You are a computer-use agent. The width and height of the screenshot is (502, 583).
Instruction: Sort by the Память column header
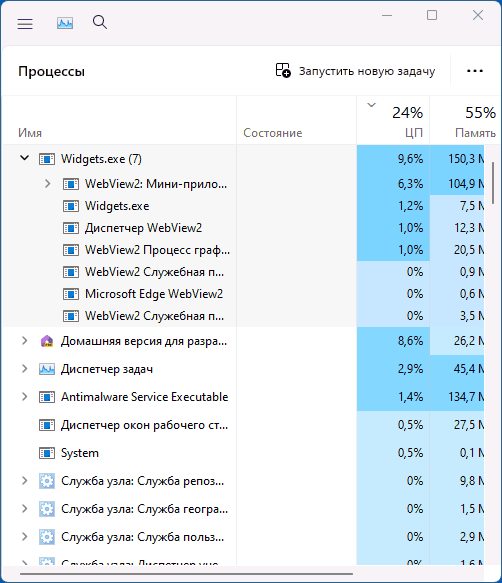465,120
